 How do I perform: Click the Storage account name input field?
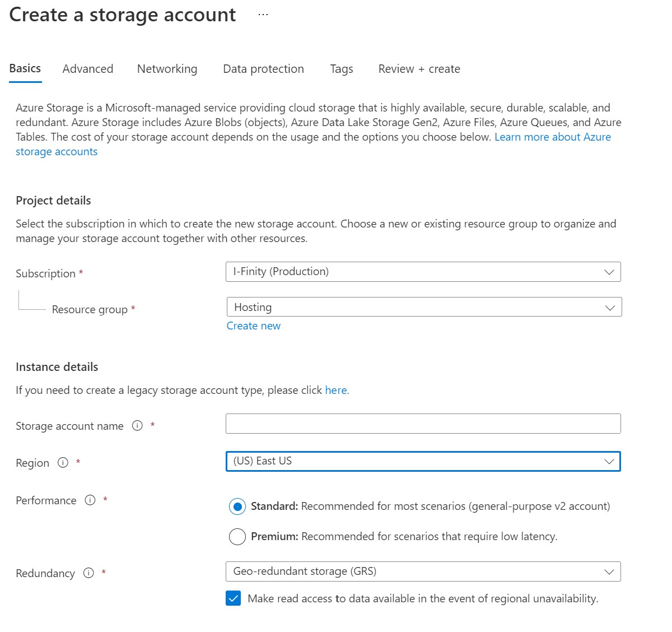(423, 424)
